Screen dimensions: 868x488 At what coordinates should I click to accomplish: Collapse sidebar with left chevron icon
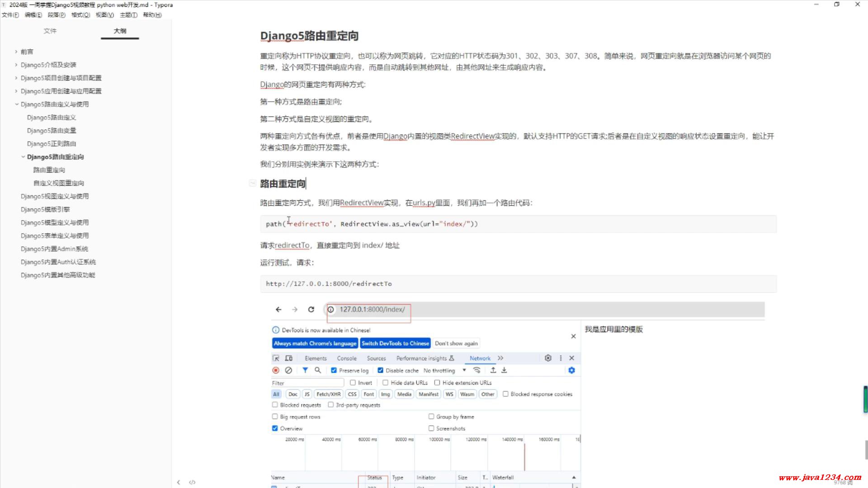(x=179, y=482)
